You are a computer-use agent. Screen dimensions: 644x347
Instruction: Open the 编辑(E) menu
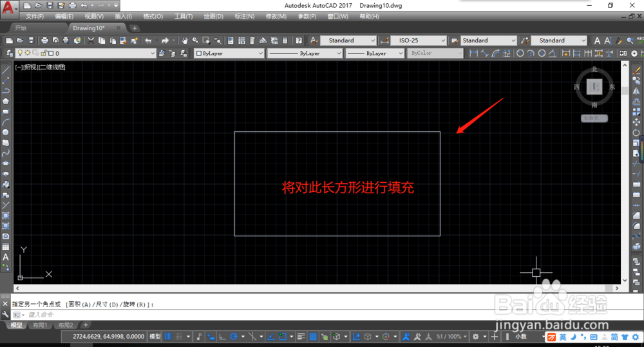[64, 17]
